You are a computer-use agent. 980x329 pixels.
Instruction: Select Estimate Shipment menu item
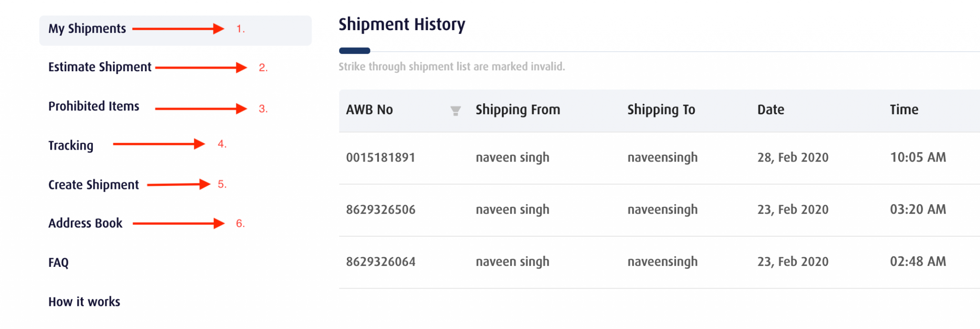pos(100,67)
